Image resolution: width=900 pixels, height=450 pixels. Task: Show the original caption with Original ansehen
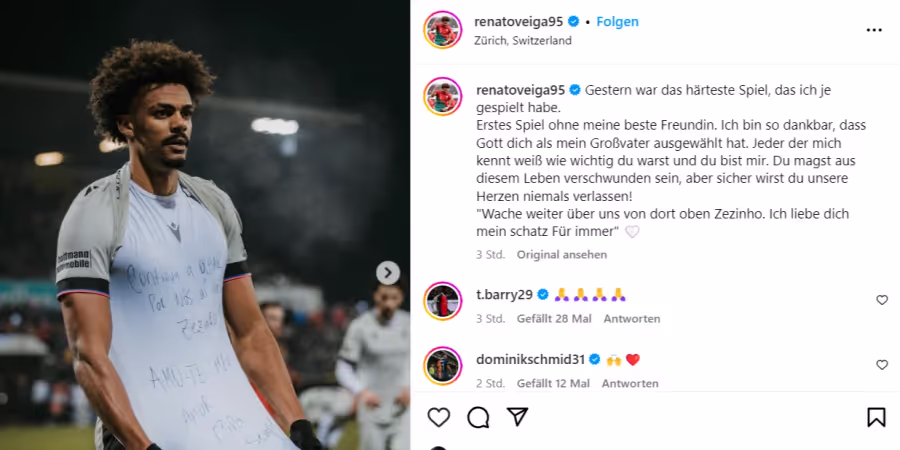561,254
